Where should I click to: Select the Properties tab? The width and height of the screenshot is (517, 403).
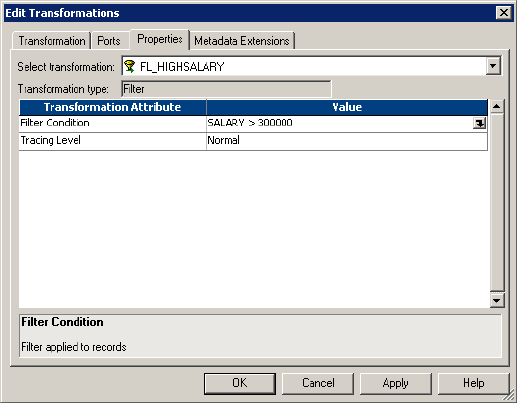coord(160,39)
